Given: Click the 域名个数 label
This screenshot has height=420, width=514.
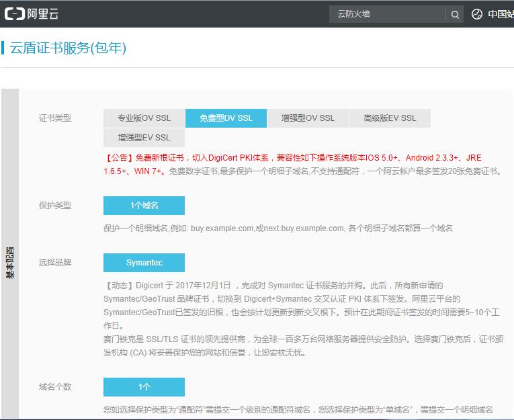Looking at the screenshot, I should [x=54, y=387].
